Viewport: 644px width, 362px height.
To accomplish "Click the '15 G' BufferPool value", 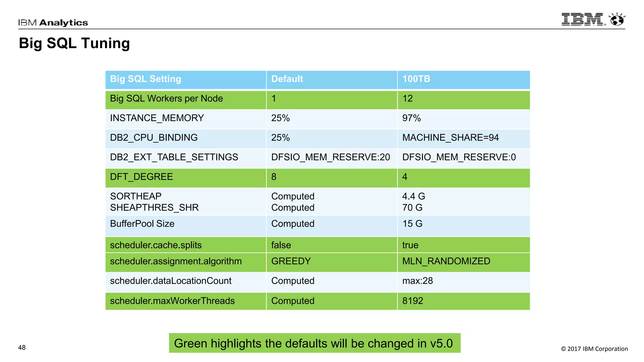I will pos(464,226).
